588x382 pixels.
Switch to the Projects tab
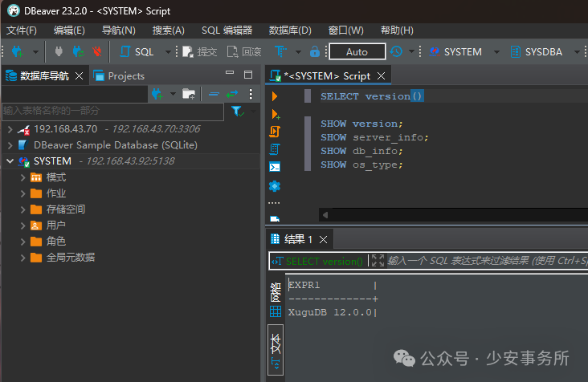[x=119, y=76]
